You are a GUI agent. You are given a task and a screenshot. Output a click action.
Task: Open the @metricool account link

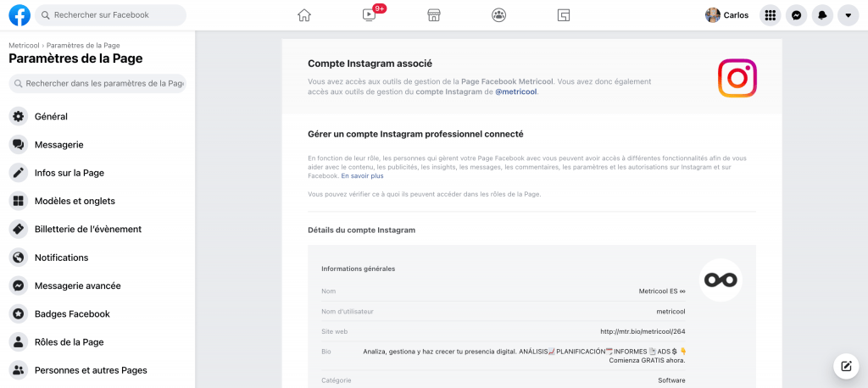(515, 91)
